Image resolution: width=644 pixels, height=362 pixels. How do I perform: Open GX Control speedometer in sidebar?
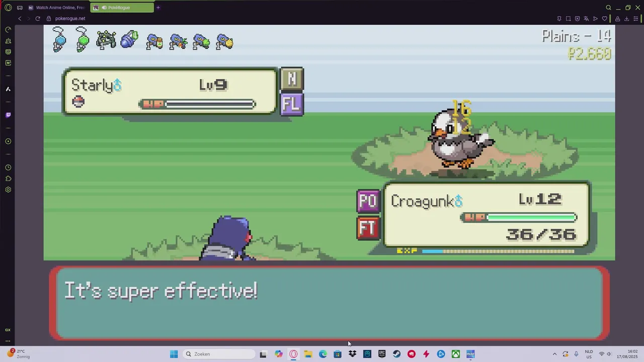8,30
